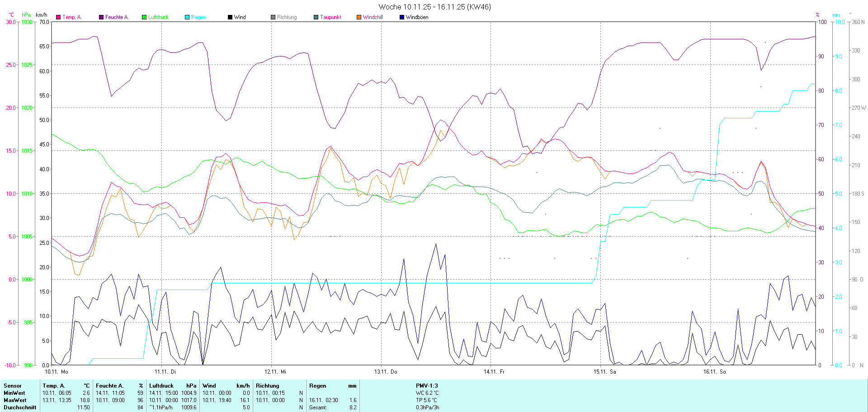This screenshot has height=412, width=868.
Task: Click the gray Richtung legend swatch
Action: coord(273,17)
